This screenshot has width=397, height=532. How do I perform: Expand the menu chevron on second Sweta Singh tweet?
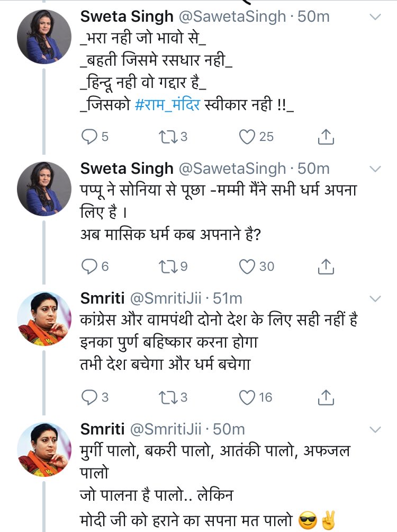(375, 169)
